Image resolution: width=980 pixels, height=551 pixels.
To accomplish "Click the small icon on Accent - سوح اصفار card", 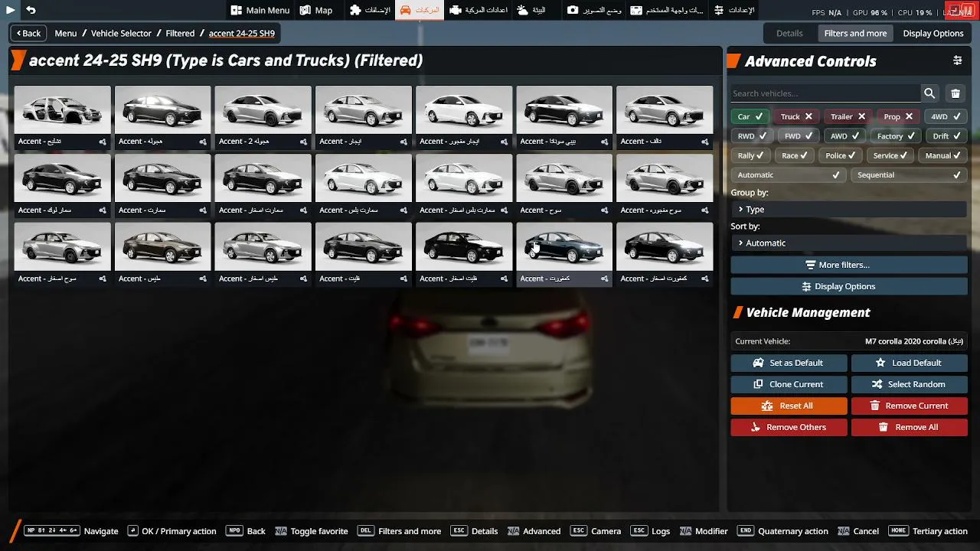I will coord(103,279).
